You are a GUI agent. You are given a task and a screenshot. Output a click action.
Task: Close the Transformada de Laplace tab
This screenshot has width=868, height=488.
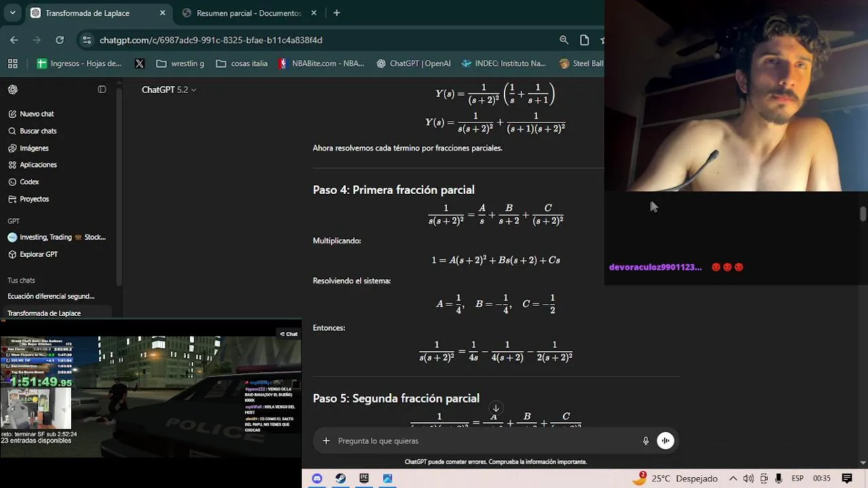coord(162,13)
